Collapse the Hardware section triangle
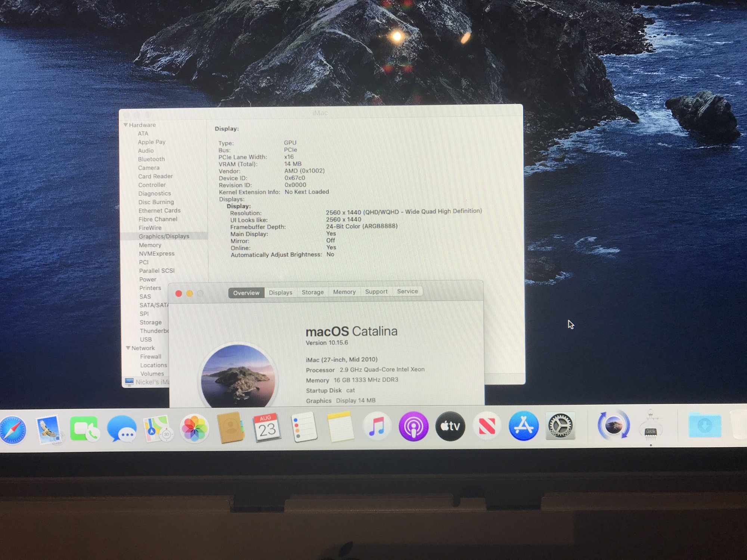 126,125
